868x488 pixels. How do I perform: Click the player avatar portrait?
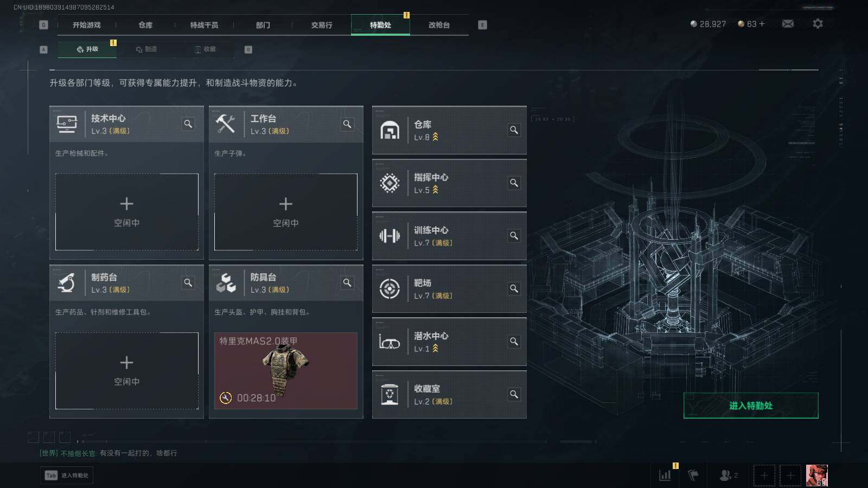tap(817, 476)
